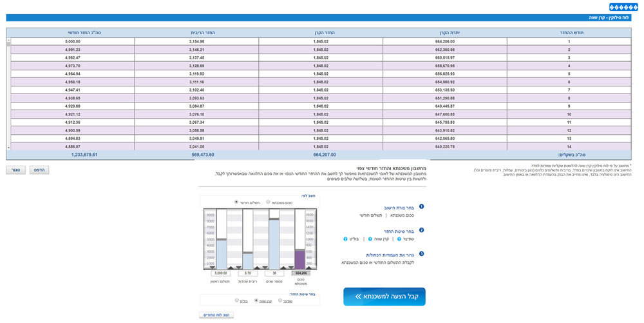This screenshot has width=644, height=323.
Task: Click the down arrow under the ריבית שנתית column
Action: point(239,268)
